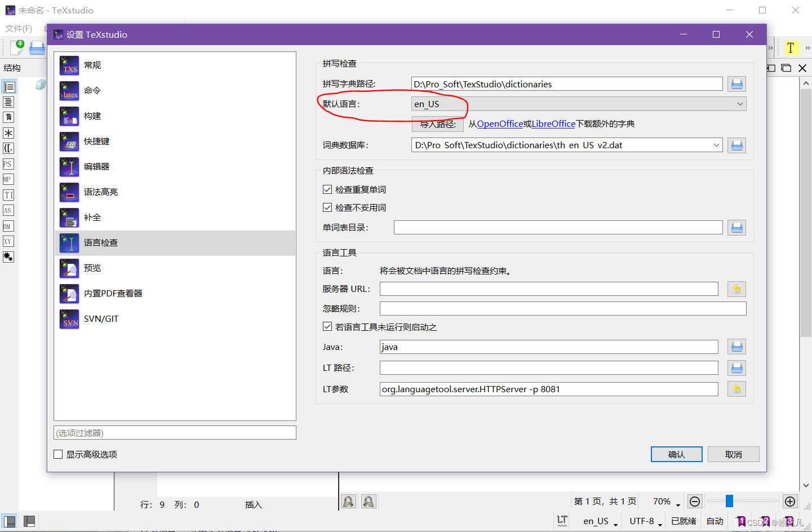Enable 显示高级选项 at dialog bottom
Image resolution: width=812 pixels, height=532 pixels.
57,454
